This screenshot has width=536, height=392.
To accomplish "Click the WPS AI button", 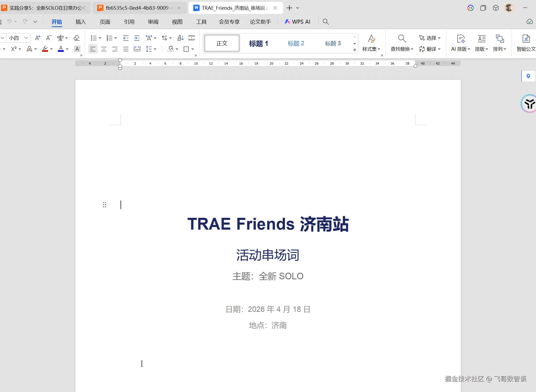I will [x=298, y=22].
